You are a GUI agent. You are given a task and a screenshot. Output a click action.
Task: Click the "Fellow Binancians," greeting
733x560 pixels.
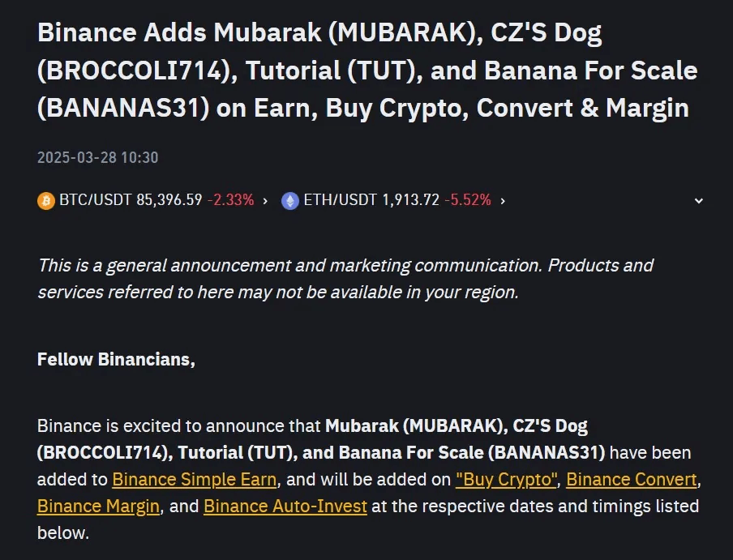point(116,359)
